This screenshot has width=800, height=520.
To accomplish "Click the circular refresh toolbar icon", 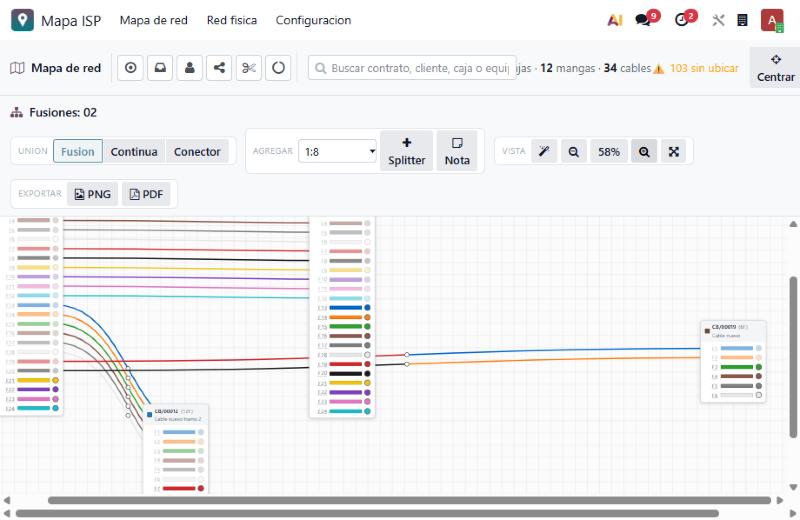I will (279, 68).
